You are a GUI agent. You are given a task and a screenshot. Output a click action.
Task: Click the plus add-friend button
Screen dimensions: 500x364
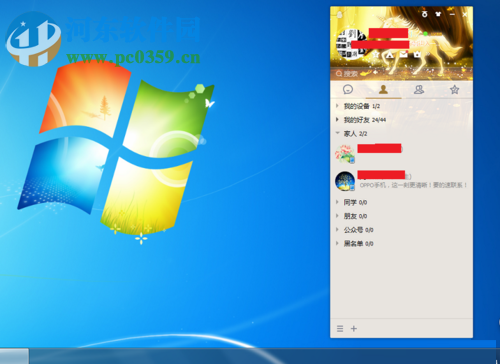coord(354,329)
